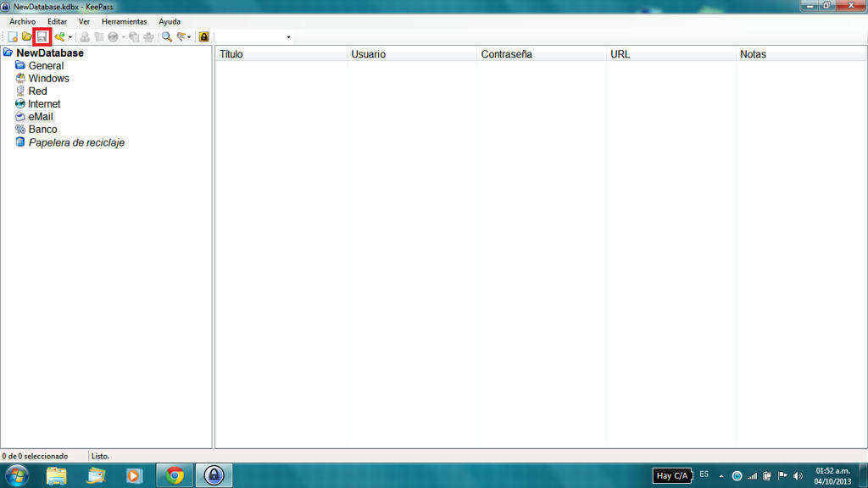Save the database with the floppy icon
The image size is (868, 488).
42,37
